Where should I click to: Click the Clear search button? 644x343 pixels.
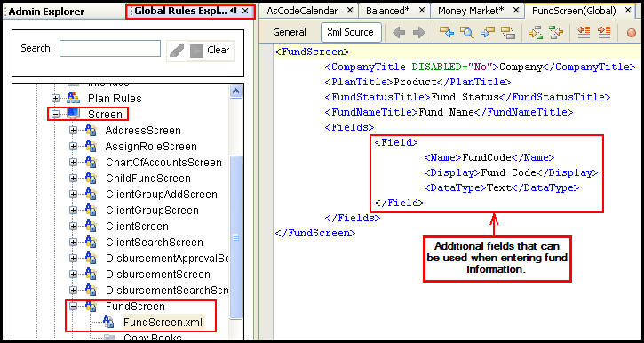point(219,50)
